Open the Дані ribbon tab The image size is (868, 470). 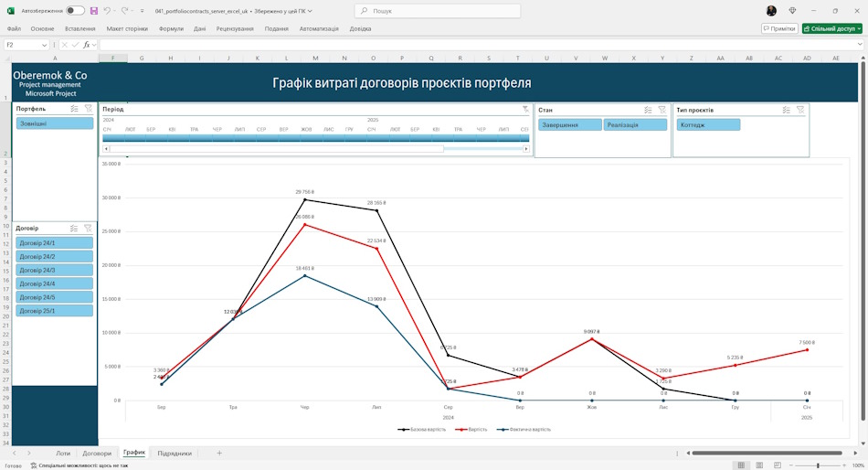point(200,28)
